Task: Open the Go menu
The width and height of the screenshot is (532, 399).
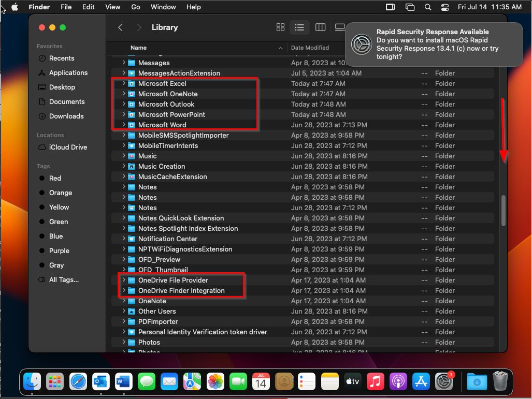Action: (136, 7)
